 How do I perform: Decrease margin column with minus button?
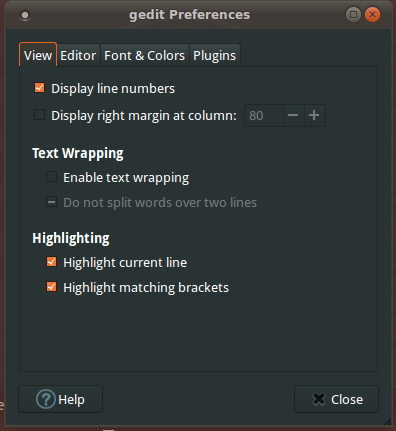[293, 116]
